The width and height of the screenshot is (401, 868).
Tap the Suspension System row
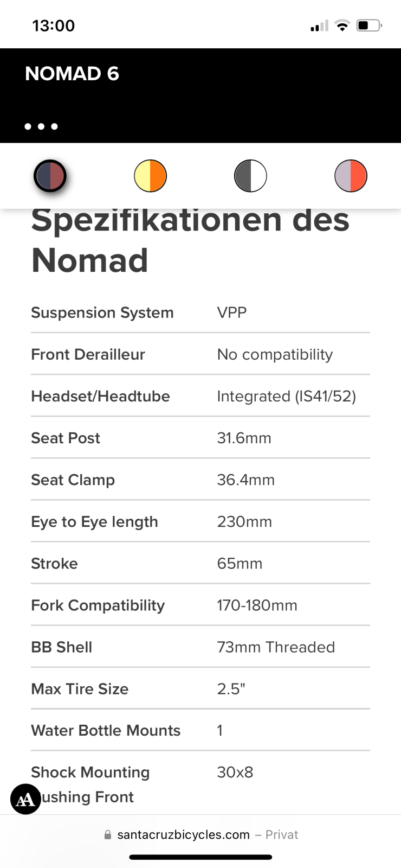200,312
